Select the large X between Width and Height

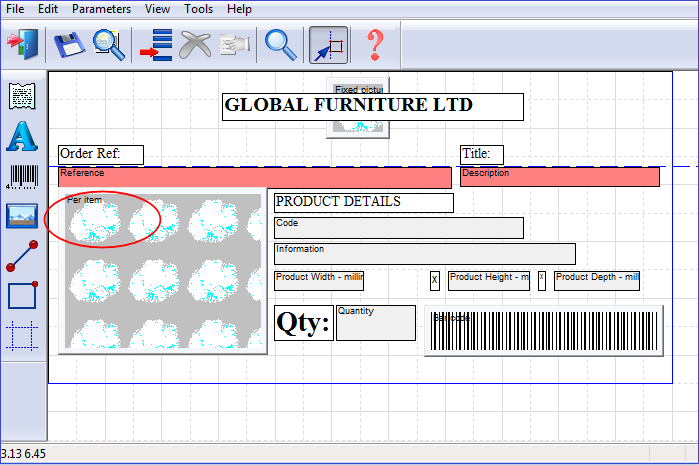click(435, 281)
